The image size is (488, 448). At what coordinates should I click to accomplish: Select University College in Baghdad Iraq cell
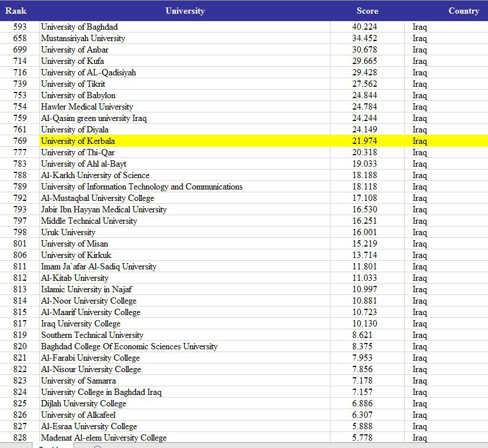[185, 392]
